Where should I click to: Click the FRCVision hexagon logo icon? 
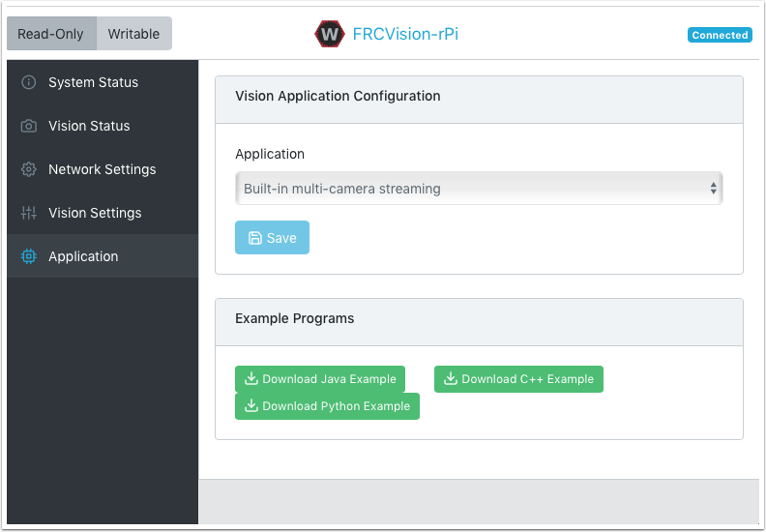click(330, 34)
